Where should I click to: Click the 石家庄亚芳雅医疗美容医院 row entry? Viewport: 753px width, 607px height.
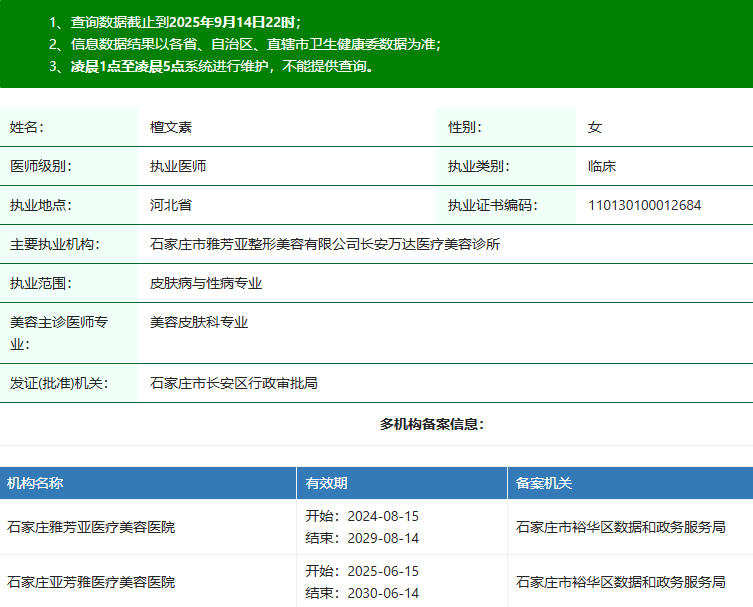[x=91, y=581]
